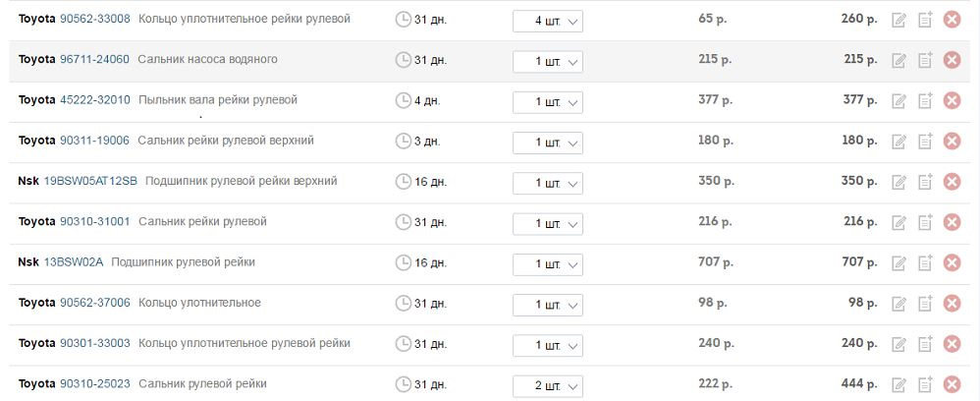
Task: Edit the Toyota 90310-31001 row
Action: (898, 222)
